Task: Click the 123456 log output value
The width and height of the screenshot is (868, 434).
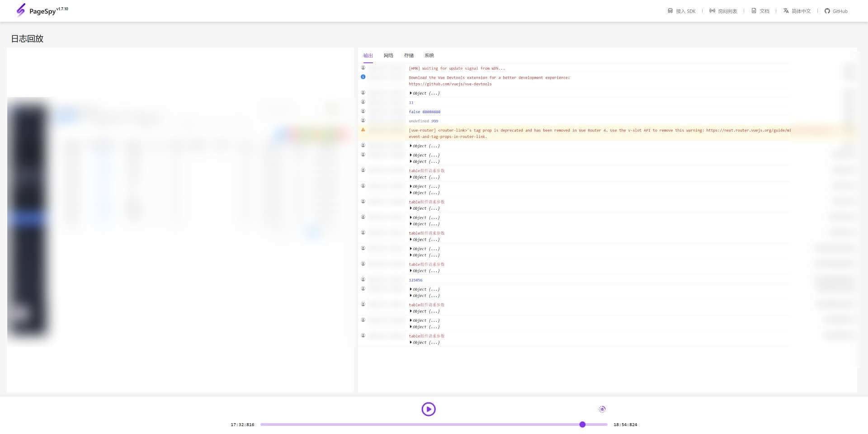Action: tap(415, 280)
